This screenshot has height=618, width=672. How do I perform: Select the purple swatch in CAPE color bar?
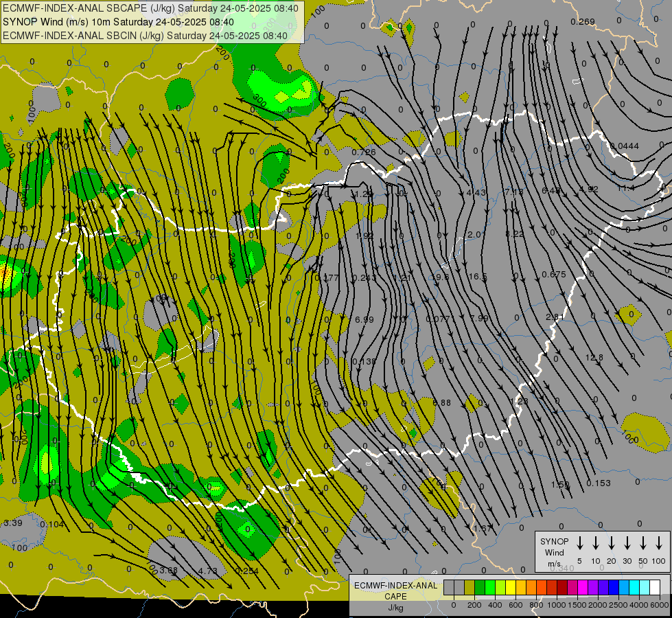pos(592,588)
